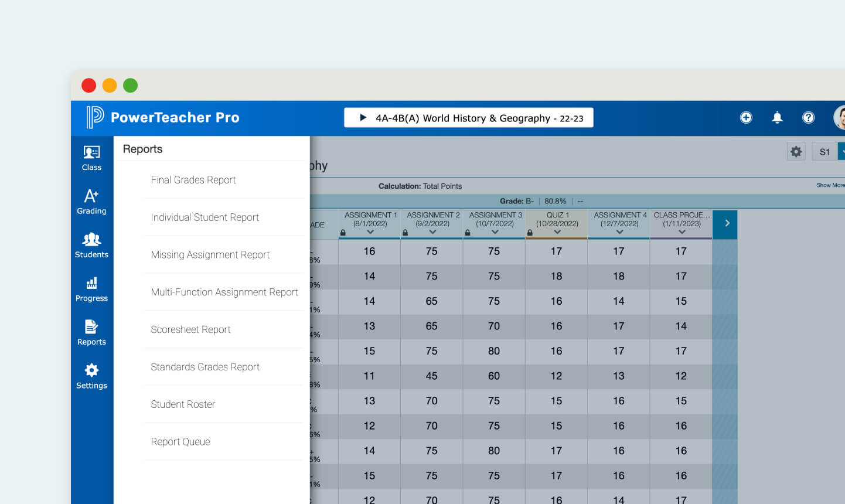Image resolution: width=845 pixels, height=504 pixels.
Task: Open the Grading A+ section
Action: coord(91,202)
